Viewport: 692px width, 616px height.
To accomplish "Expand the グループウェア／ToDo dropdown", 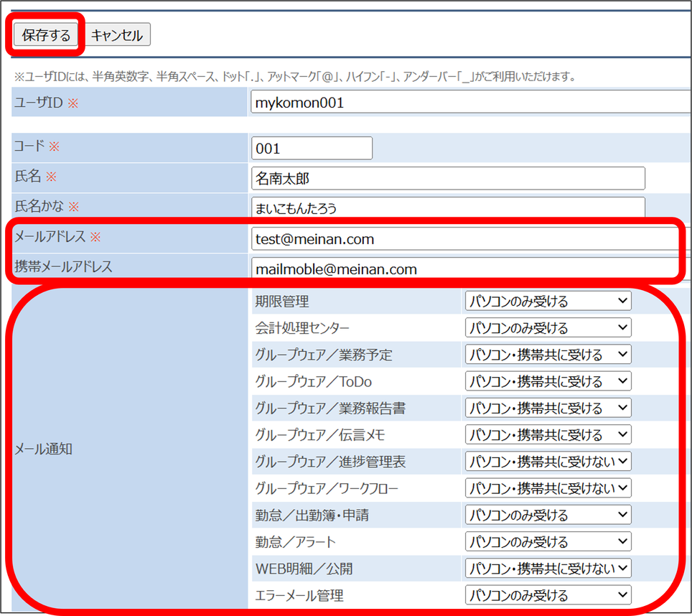I will coord(548,381).
